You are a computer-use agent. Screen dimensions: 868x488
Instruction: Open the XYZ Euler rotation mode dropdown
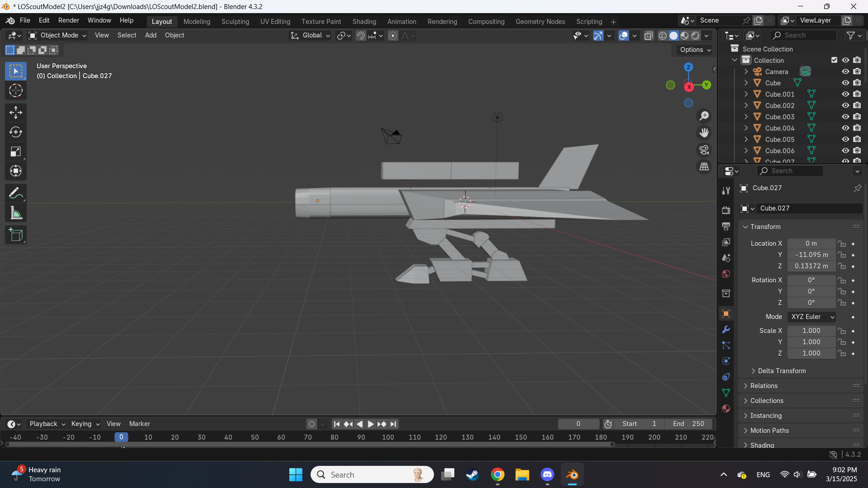pos(811,317)
